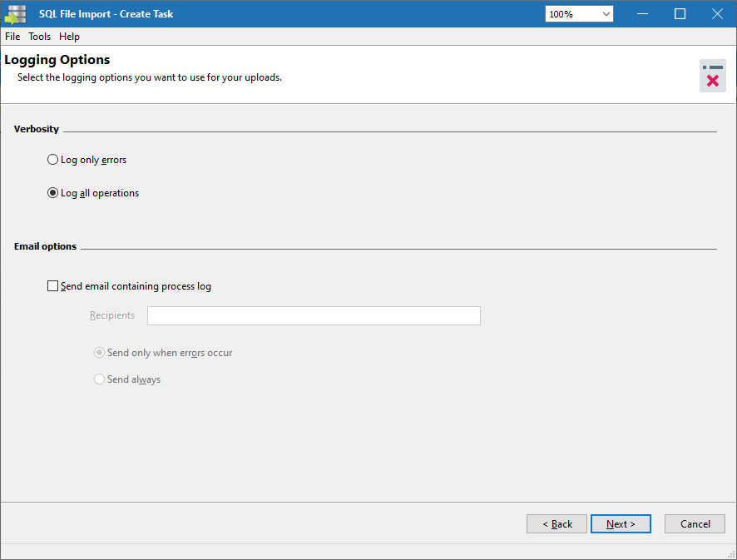The height and width of the screenshot is (560, 737).
Task: Select the 'Log only errors' radio button
Action: 53,160
